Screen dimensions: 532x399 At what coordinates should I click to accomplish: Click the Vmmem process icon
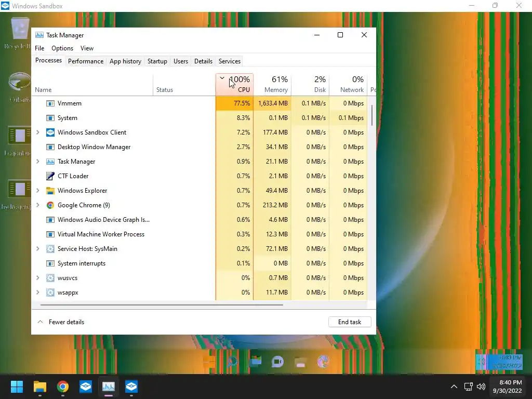[50, 103]
